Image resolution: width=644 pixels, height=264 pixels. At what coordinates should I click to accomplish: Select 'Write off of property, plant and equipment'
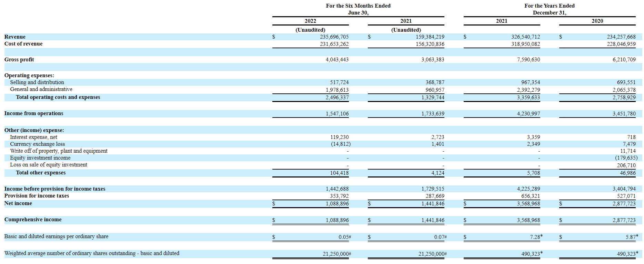point(59,151)
